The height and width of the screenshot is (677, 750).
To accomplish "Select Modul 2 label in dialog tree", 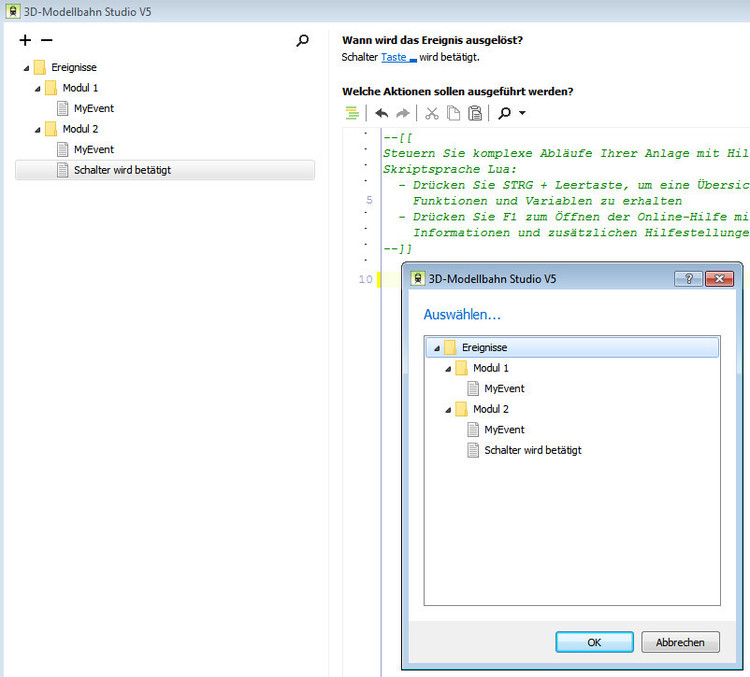I will coord(491,409).
